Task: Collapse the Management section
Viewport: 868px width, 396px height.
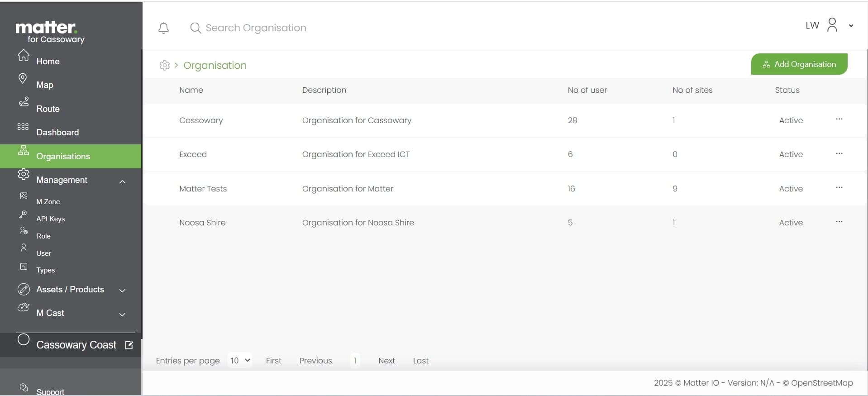Action: pos(122,181)
